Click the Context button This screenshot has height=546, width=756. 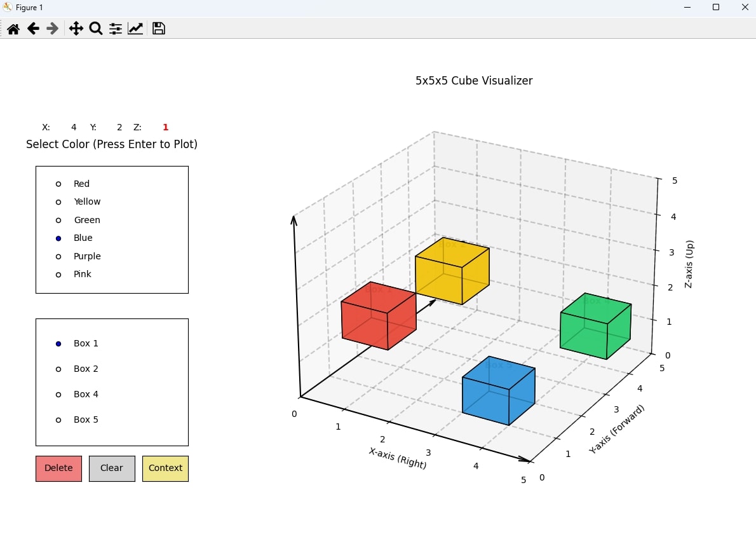tap(165, 468)
